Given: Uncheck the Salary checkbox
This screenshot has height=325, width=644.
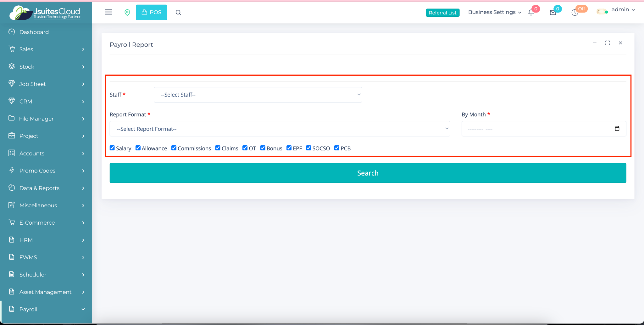Looking at the screenshot, I should [x=112, y=148].
